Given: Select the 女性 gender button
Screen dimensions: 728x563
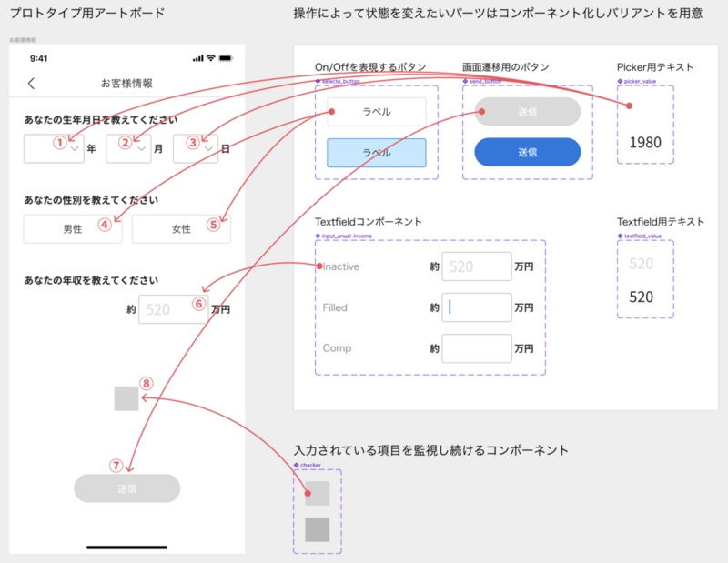Looking at the screenshot, I should click(181, 229).
